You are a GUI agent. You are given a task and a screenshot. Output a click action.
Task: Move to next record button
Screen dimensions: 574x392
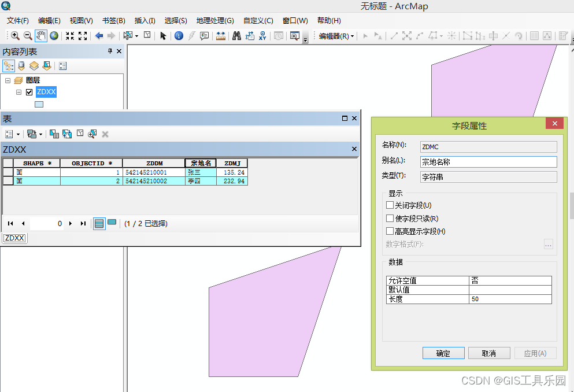(x=71, y=223)
